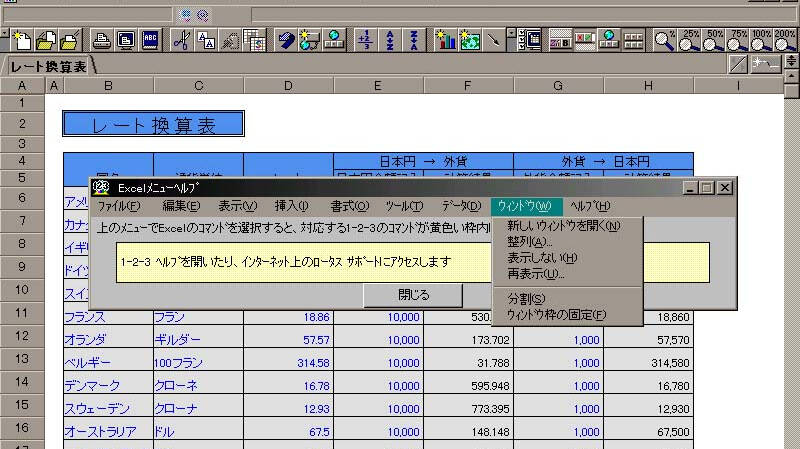Click the save file folder icon
Viewport: 800px width, 449px height.
(69, 40)
